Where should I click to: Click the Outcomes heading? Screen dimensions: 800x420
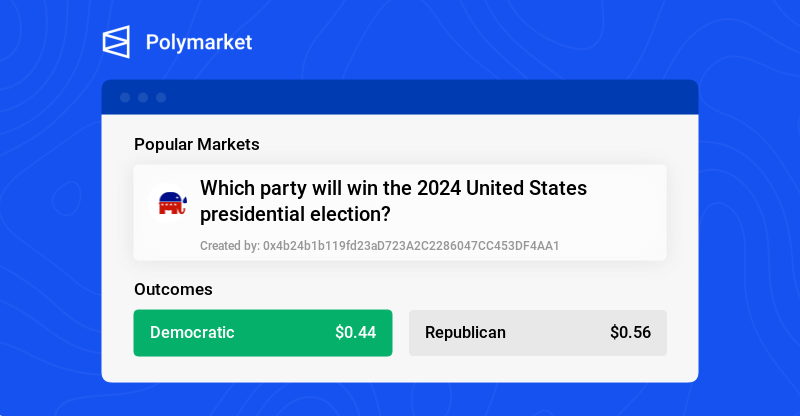tap(173, 290)
